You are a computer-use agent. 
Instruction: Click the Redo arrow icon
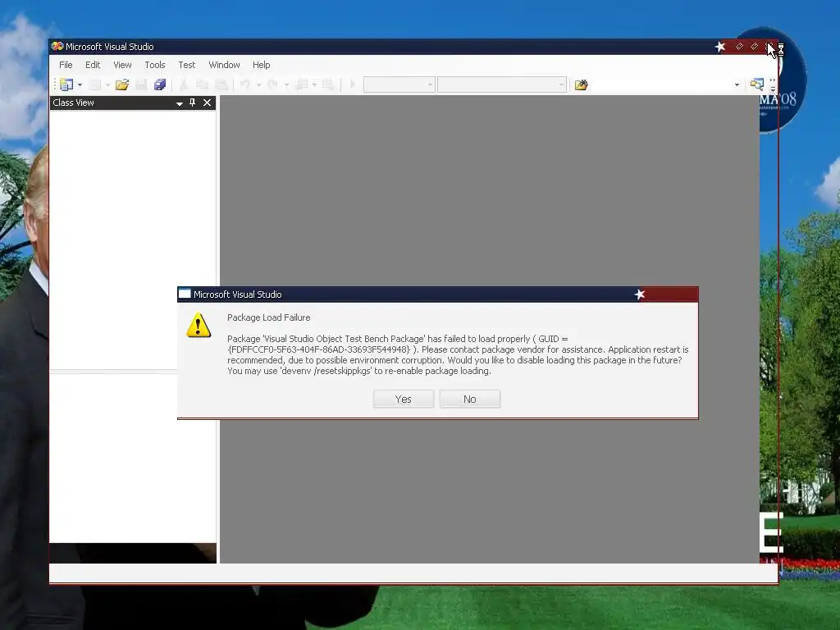pos(272,84)
